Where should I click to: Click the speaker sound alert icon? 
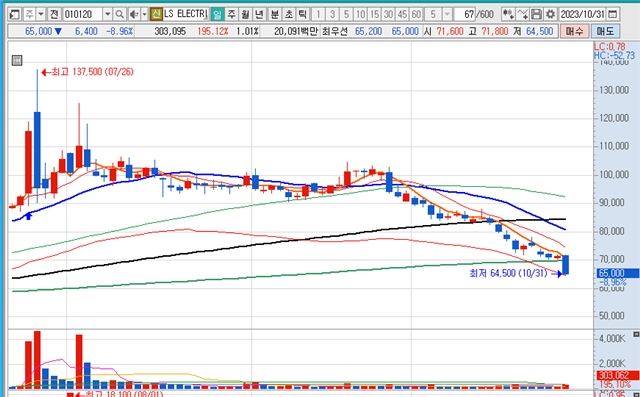133,15
